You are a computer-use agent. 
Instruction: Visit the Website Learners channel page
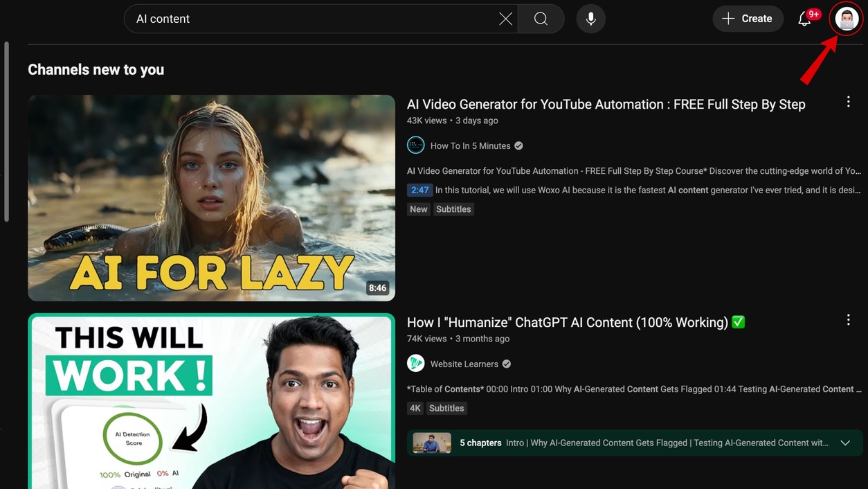pos(464,363)
